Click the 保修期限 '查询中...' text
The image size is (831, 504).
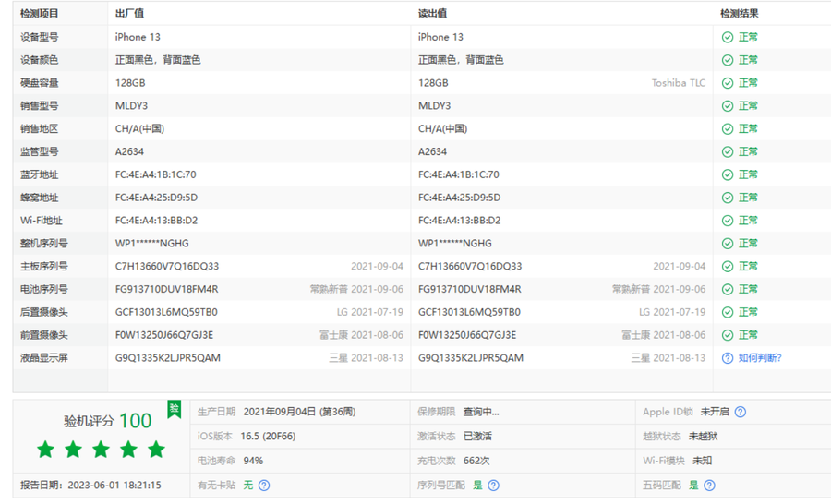click(x=481, y=412)
